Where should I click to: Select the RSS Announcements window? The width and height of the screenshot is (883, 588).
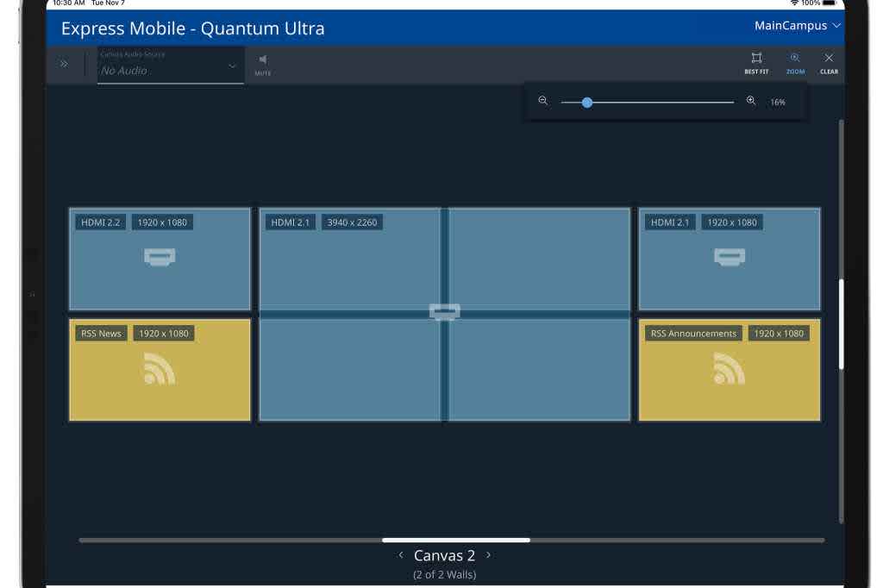(x=730, y=370)
